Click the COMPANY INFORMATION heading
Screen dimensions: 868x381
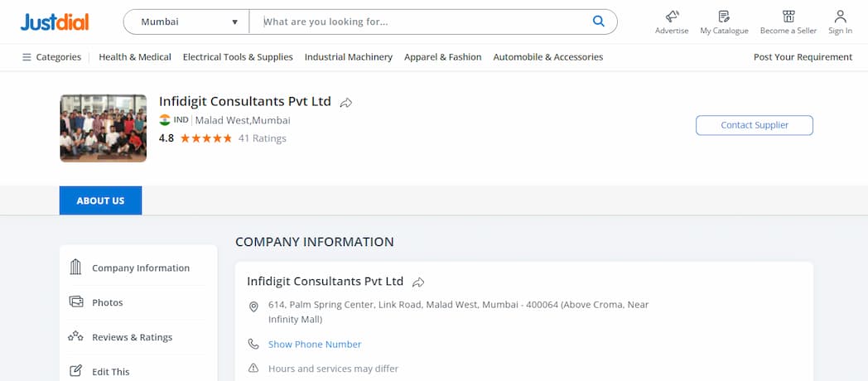pyautogui.click(x=315, y=242)
